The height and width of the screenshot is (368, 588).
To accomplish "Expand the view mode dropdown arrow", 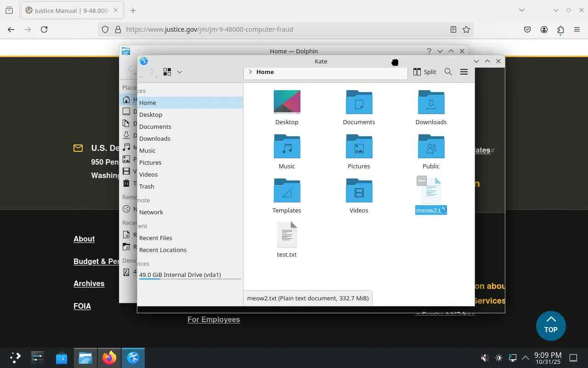I will pyautogui.click(x=180, y=72).
